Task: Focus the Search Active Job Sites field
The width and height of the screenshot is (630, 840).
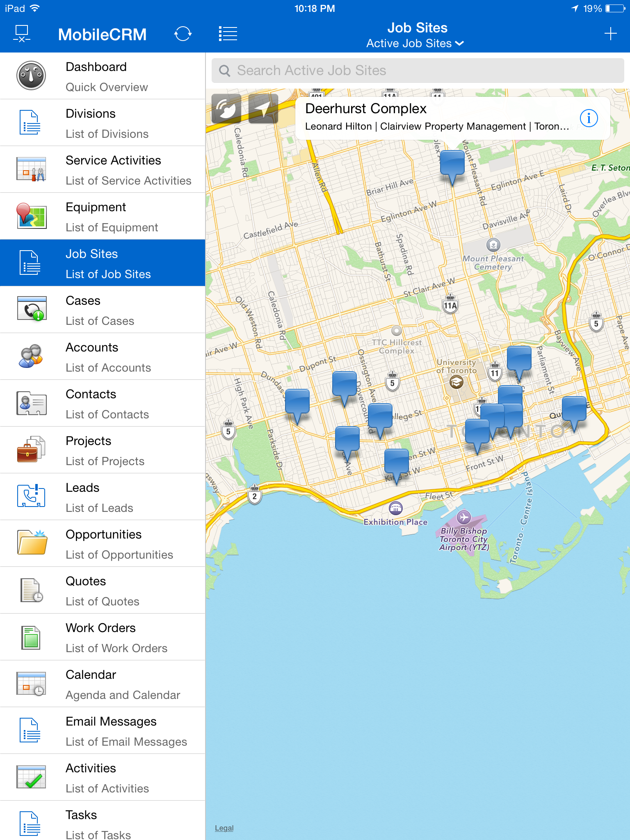Action: tap(418, 71)
